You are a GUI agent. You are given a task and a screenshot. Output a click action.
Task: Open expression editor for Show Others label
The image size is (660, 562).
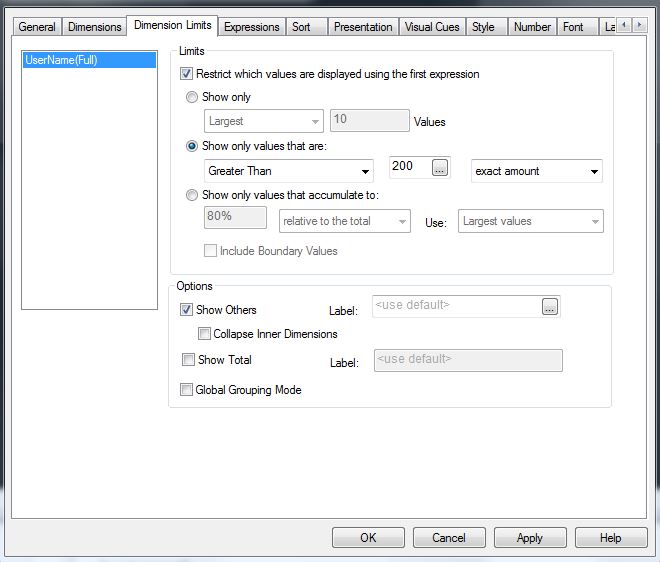(x=550, y=308)
